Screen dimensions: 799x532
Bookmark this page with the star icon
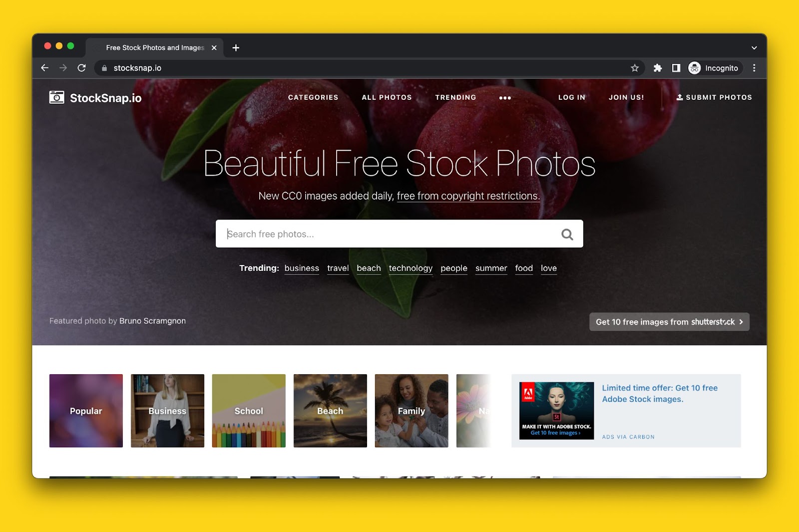(x=635, y=68)
